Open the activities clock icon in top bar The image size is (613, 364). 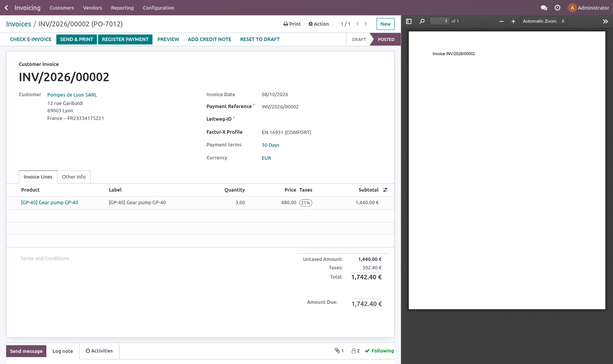click(x=557, y=8)
